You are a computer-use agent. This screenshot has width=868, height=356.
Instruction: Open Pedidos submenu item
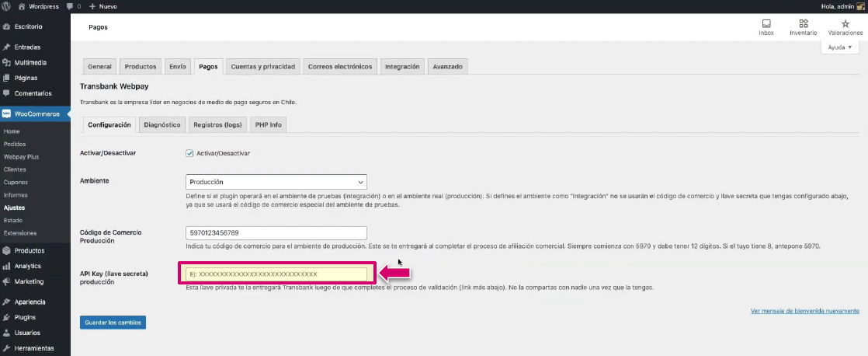(x=15, y=144)
